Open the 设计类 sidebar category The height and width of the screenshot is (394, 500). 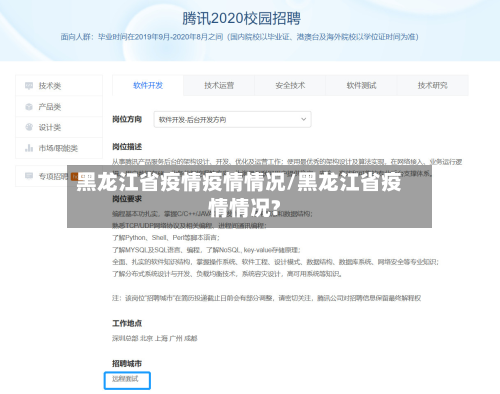point(59,127)
